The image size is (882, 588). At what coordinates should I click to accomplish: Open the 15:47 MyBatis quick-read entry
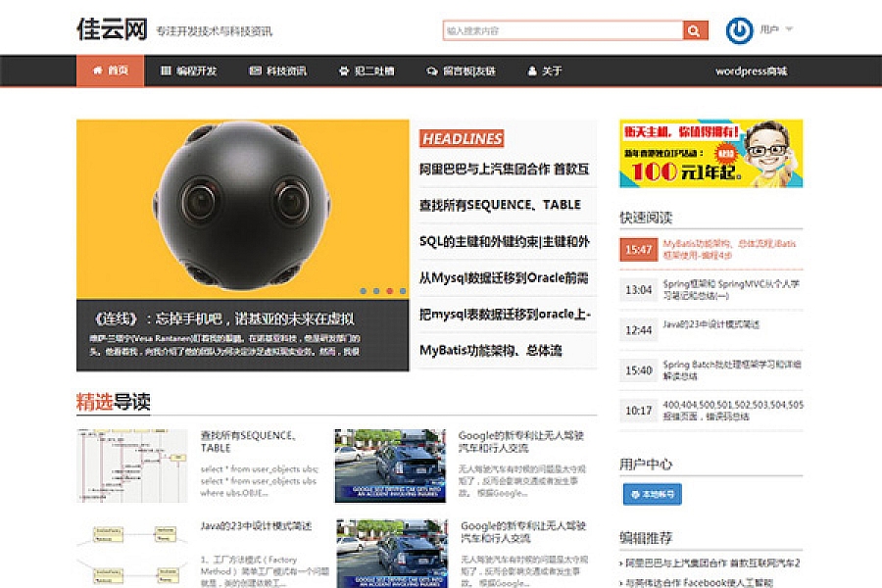(711, 249)
